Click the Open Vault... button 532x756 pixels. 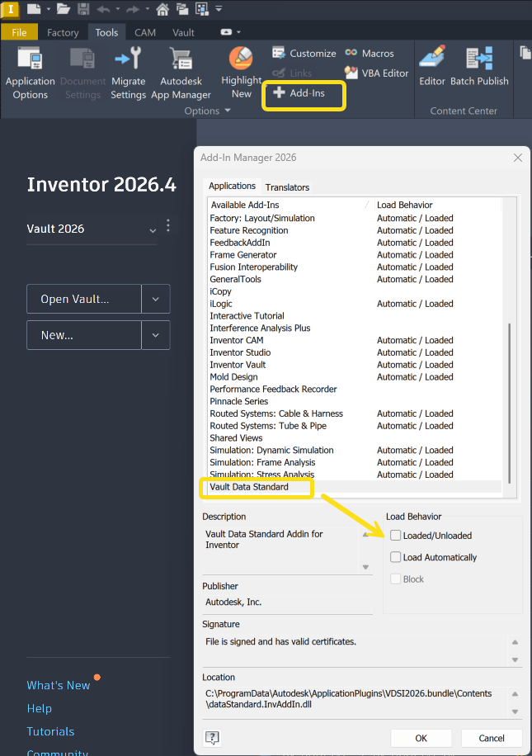point(84,299)
